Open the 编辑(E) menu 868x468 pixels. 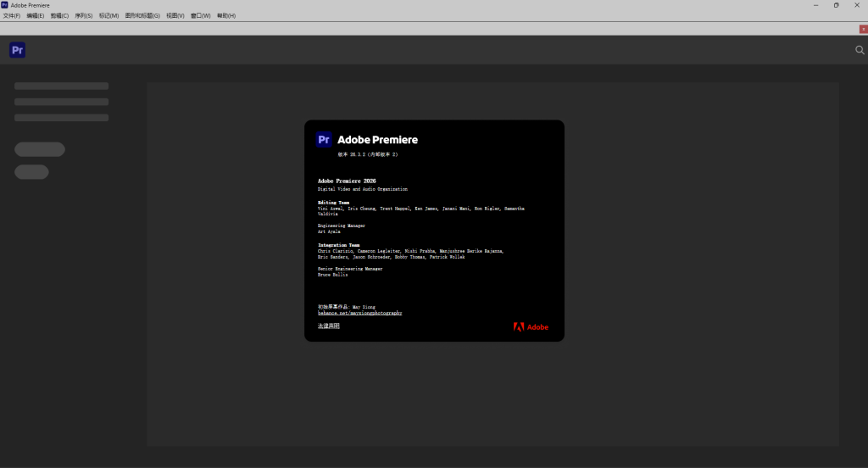tap(36, 15)
